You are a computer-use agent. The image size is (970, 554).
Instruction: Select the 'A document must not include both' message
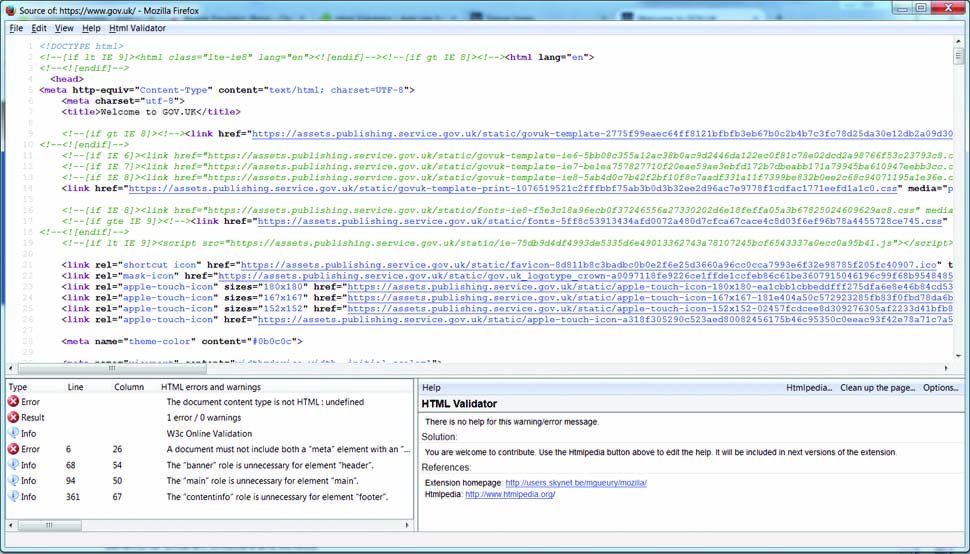tap(288, 449)
